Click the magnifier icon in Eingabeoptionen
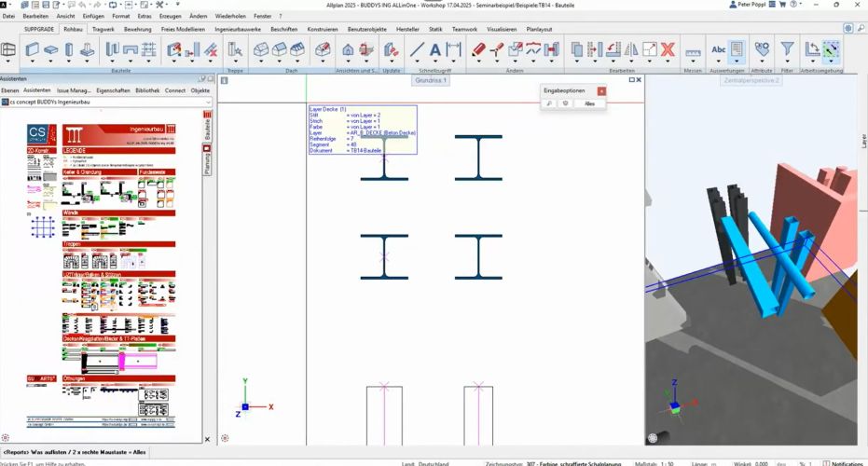868x466 pixels. point(549,103)
